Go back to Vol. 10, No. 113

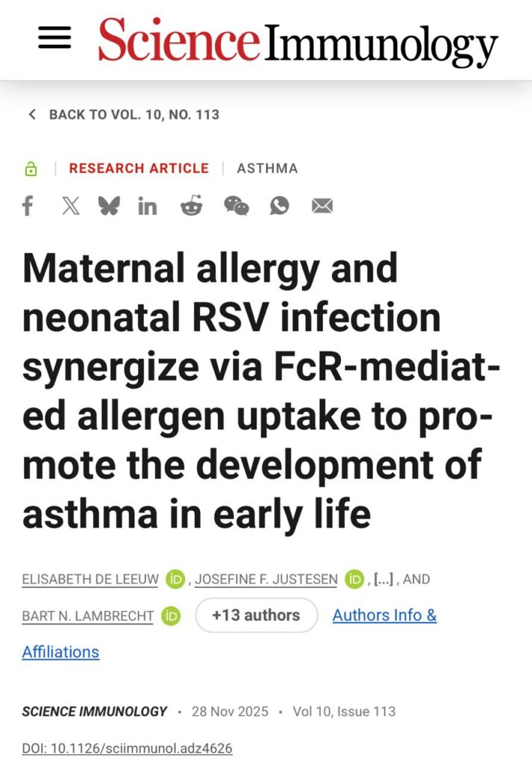[x=124, y=115]
